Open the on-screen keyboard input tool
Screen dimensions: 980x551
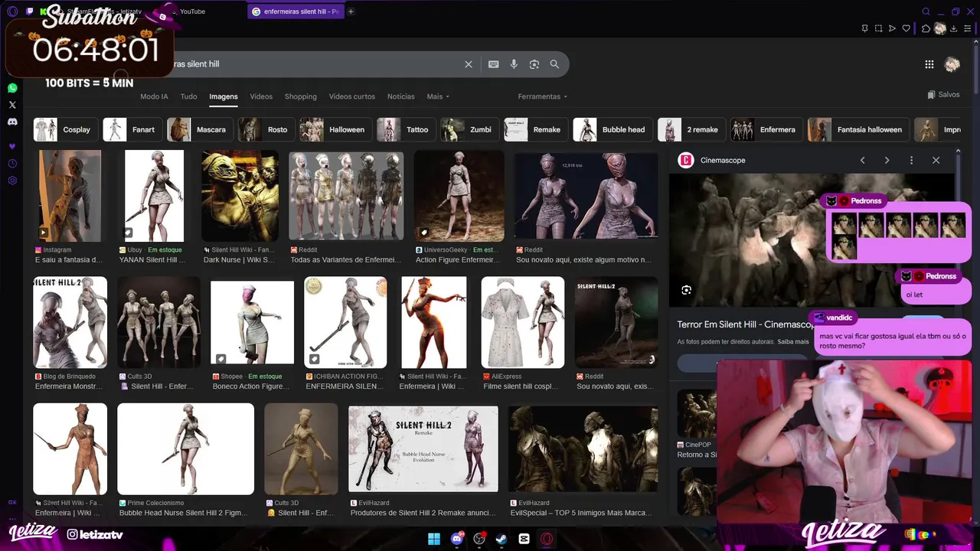point(494,64)
